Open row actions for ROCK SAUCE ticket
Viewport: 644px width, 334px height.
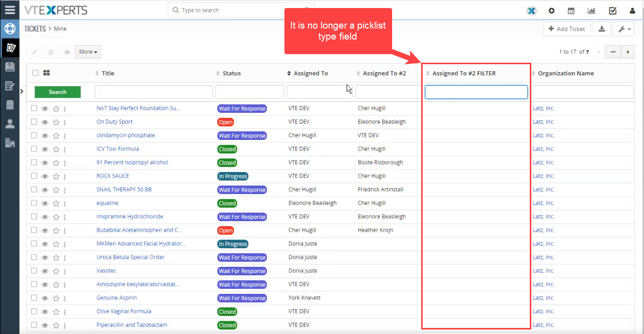coord(65,176)
